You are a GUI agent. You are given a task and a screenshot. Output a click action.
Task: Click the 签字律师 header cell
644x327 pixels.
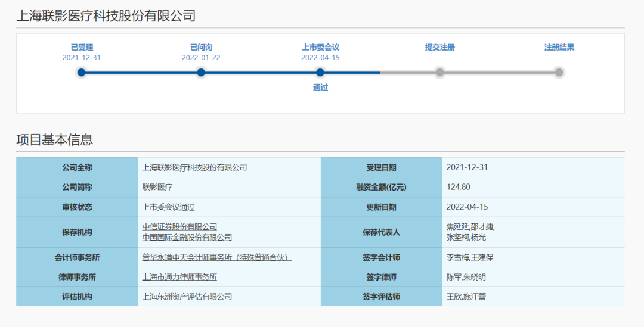point(382,277)
